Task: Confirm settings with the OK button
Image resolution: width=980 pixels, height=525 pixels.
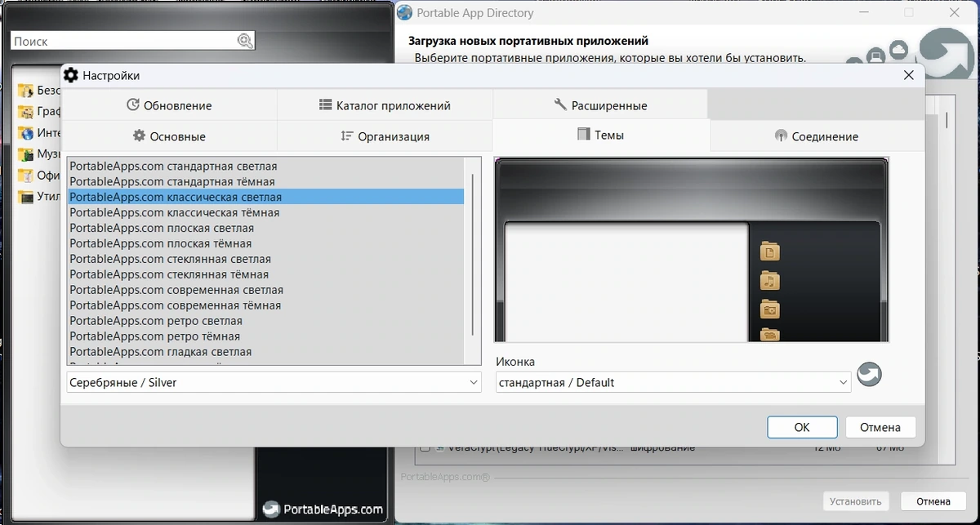Action: pos(802,427)
